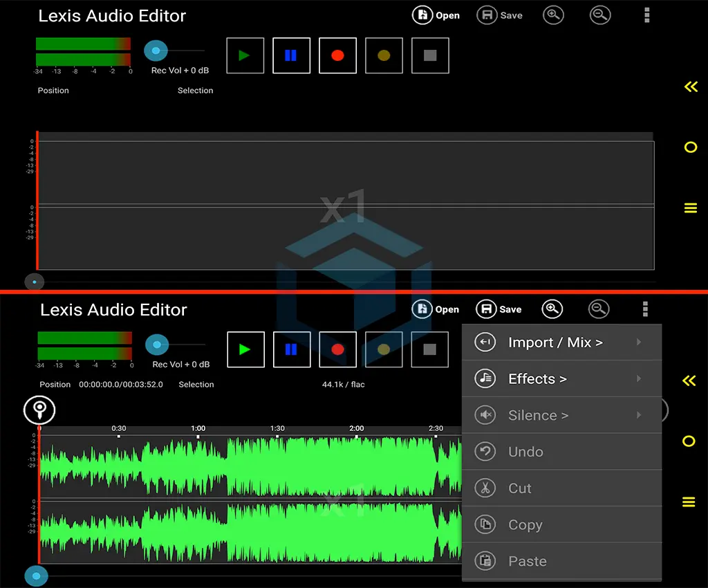
Task: Start recording with red Record button, top editor
Action: point(337,55)
